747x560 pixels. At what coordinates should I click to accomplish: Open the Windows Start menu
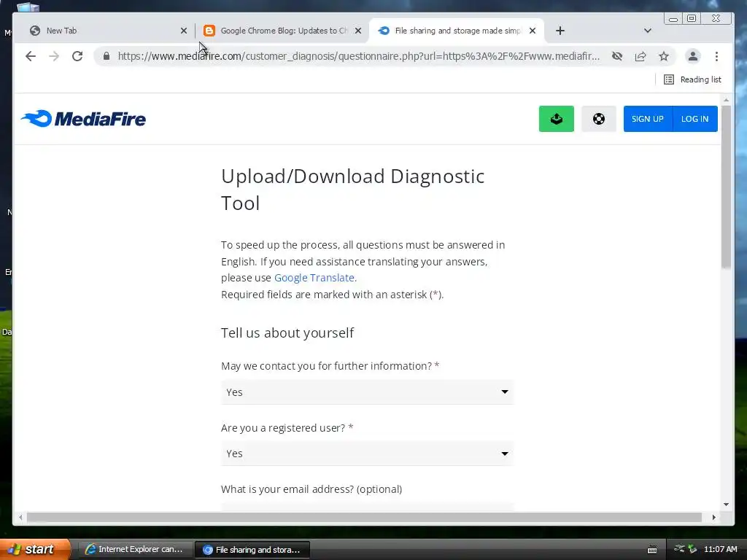tap(35, 550)
